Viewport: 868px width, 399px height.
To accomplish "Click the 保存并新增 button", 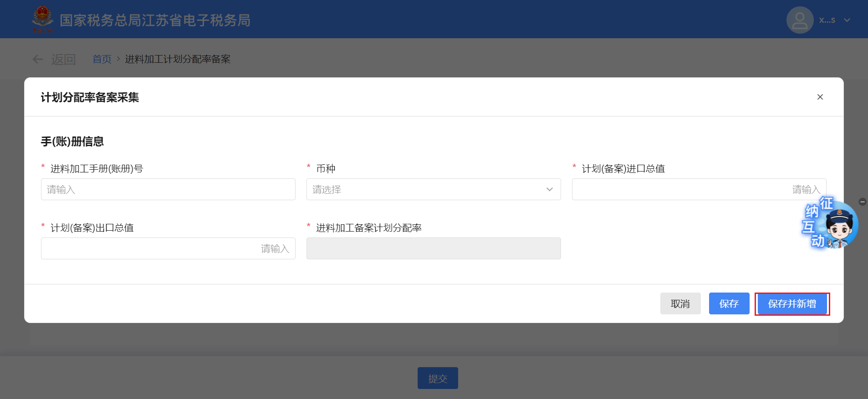I will point(791,303).
